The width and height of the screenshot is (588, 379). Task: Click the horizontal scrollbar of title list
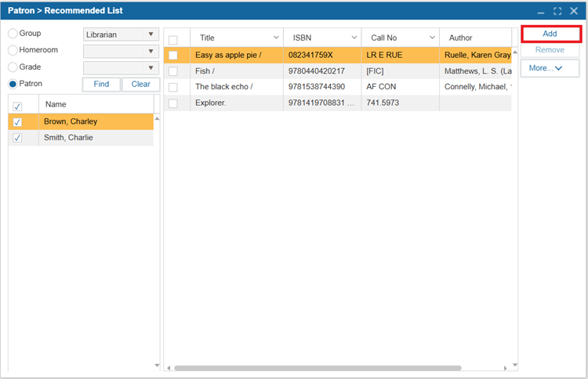pos(318,368)
